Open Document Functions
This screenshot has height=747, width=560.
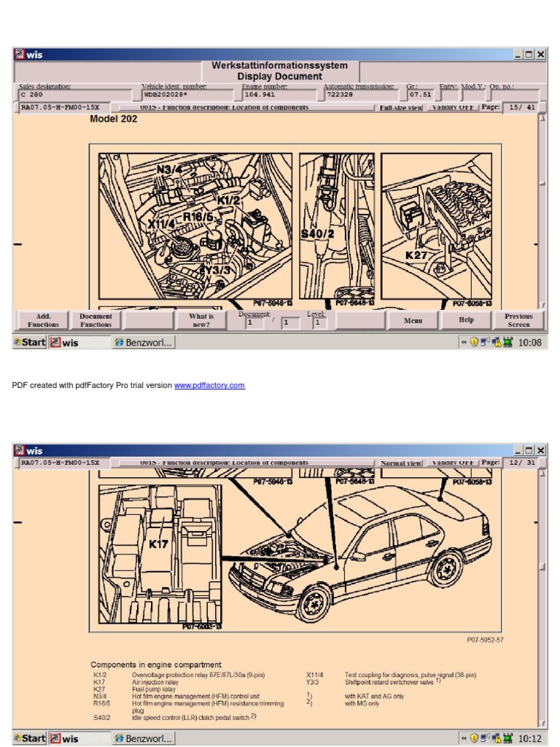coord(96,320)
